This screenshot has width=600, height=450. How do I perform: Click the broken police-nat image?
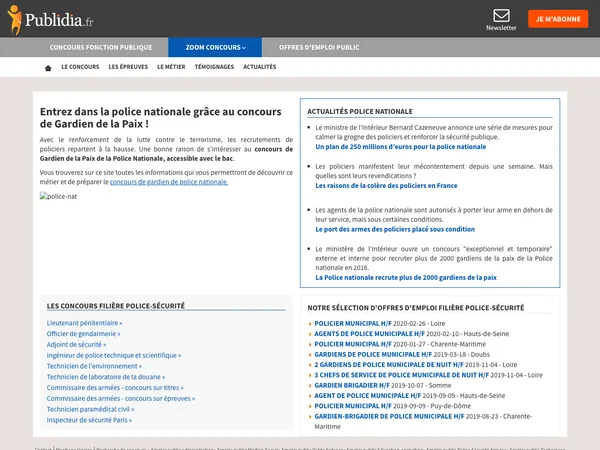pyautogui.click(x=59, y=196)
